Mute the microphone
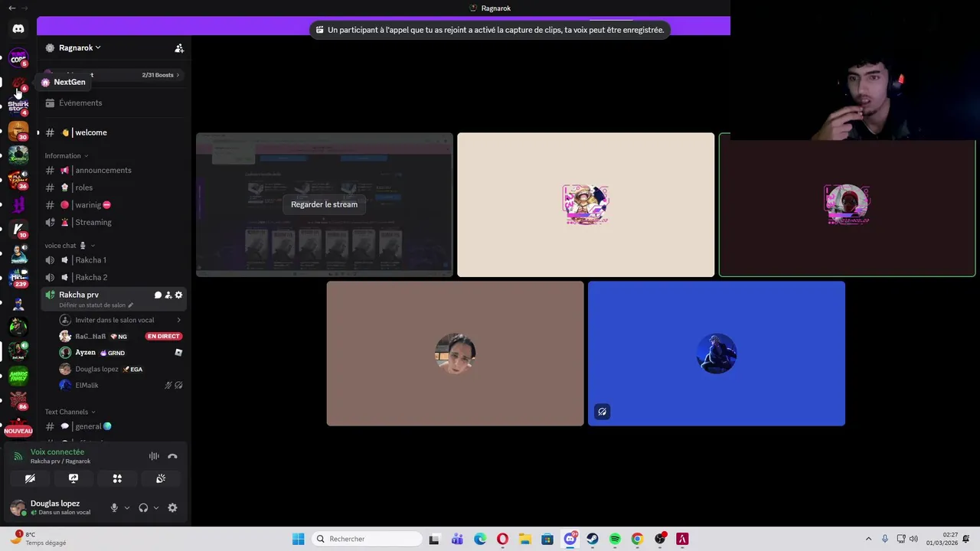Viewport: 980px width, 551px height. click(114, 508)
